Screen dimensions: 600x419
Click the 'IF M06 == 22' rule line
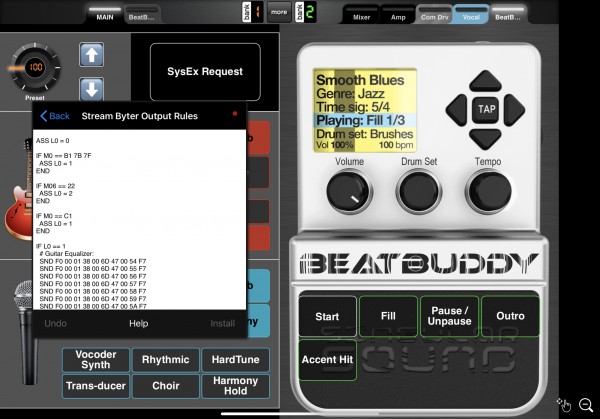click(55, 186)
